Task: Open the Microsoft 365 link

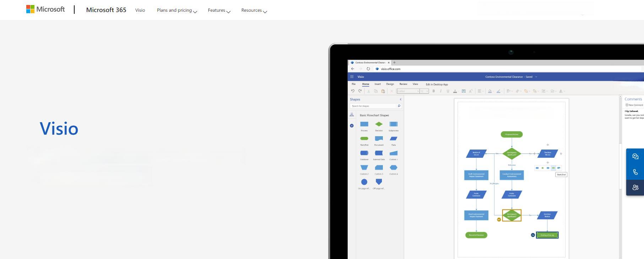Action: [106, 10]
